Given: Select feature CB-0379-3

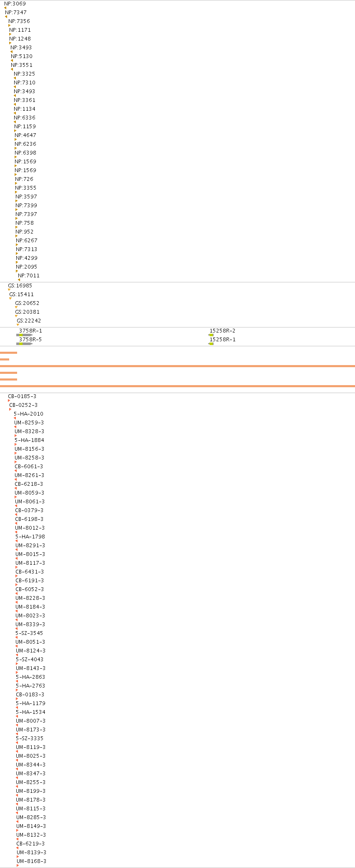Looking at the screenshot, I should (29, 510).
